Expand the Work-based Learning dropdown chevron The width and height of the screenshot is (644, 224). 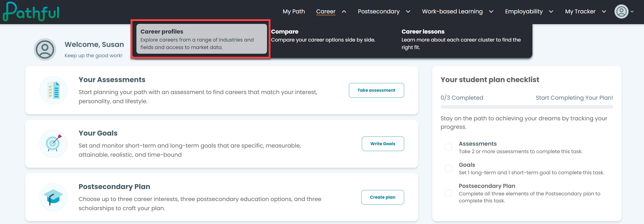click(491, 11)
